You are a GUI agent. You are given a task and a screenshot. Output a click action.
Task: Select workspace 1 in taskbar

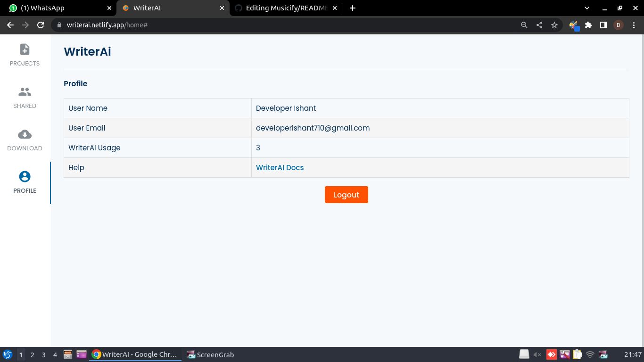point(21,355)
